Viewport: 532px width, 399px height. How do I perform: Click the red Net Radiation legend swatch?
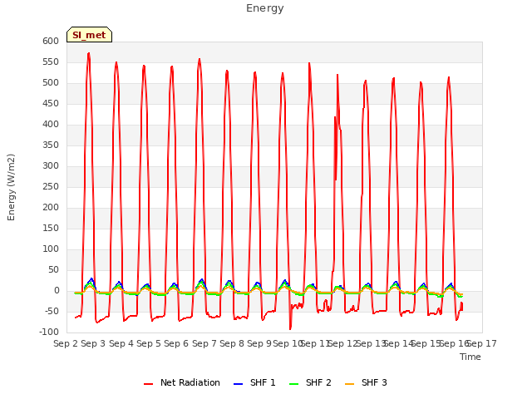(148, 384)
